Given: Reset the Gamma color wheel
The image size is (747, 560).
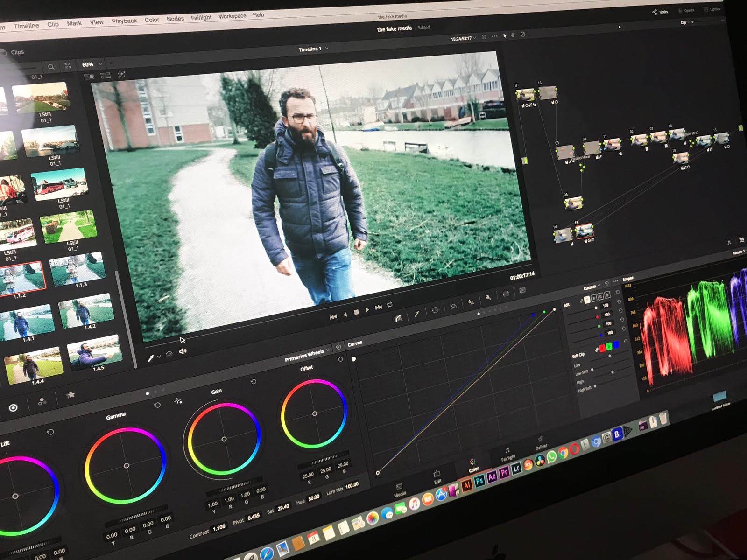Looking at the screenshot, I should pos(157,405).
